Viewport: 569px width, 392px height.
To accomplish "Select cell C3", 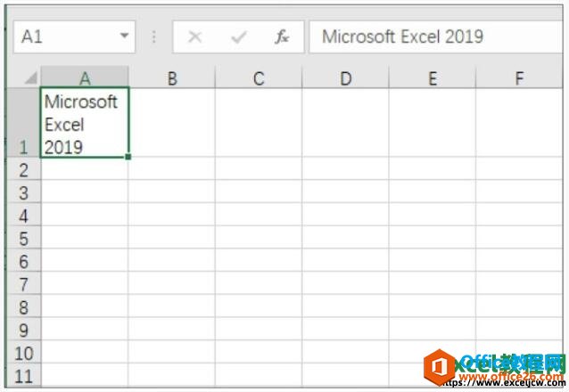I will click(259, 192).
